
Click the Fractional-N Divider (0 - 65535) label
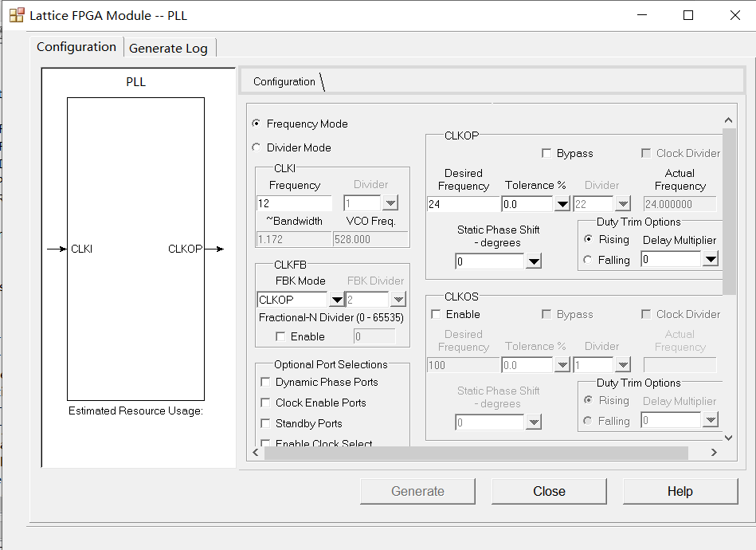click(331, 317)
